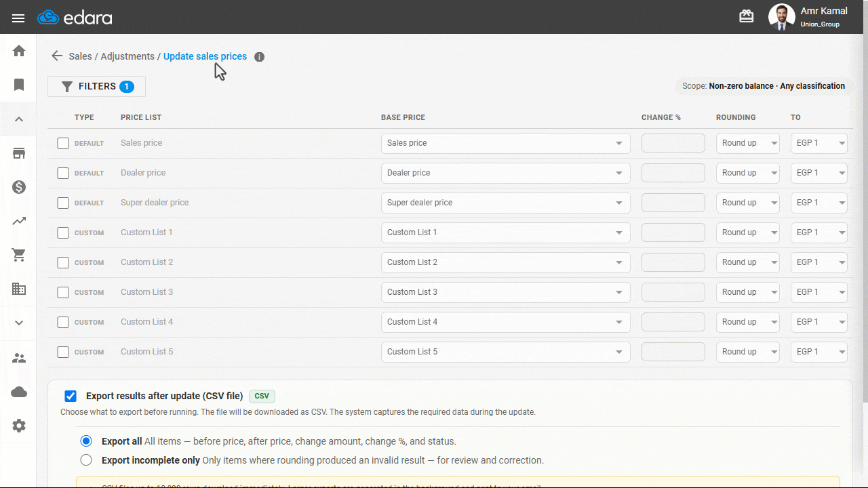Enable the Custom List 1 checkbox
Screen dimensions: 868x488
(x=63, y=233)
